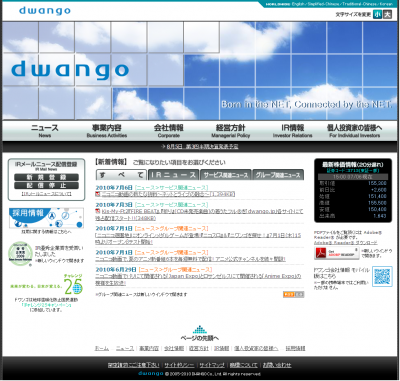The width and height of the screenshot is (400, 381).
Task: Switch to the サービス関連ニュース tab
Action: [226, 175]
